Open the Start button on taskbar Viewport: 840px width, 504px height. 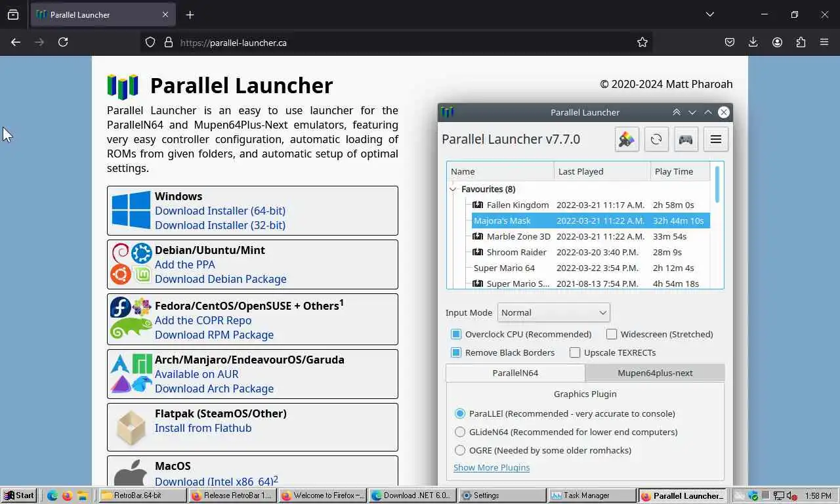coord(19,495)
